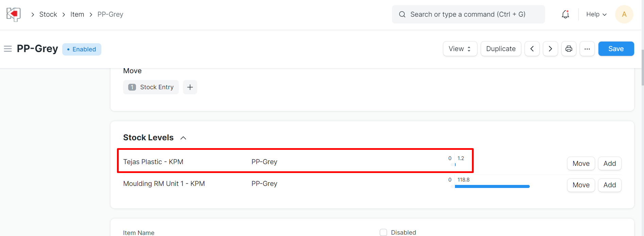The width and height of the screenshot is (644, 236).
Task: Toggle the sidebar hamburger menu
Action: point(8,49)
